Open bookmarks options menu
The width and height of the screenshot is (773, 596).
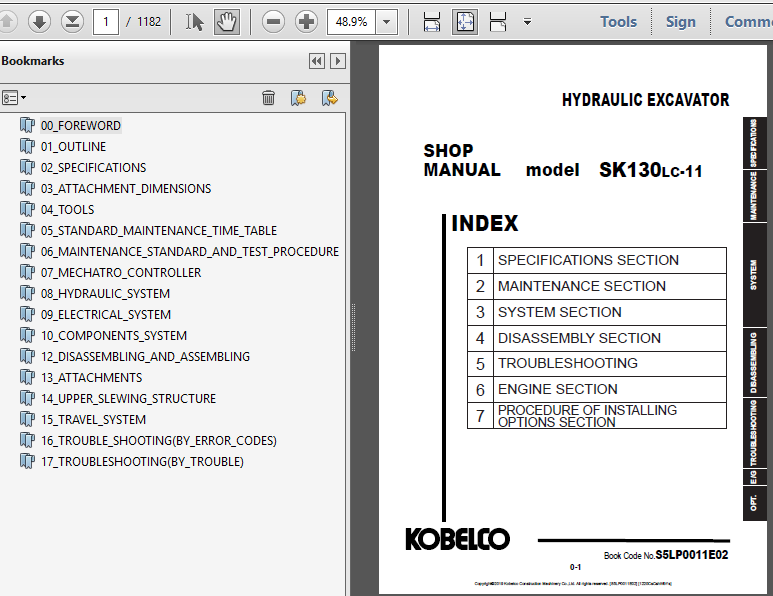click(x=13, y=98)
